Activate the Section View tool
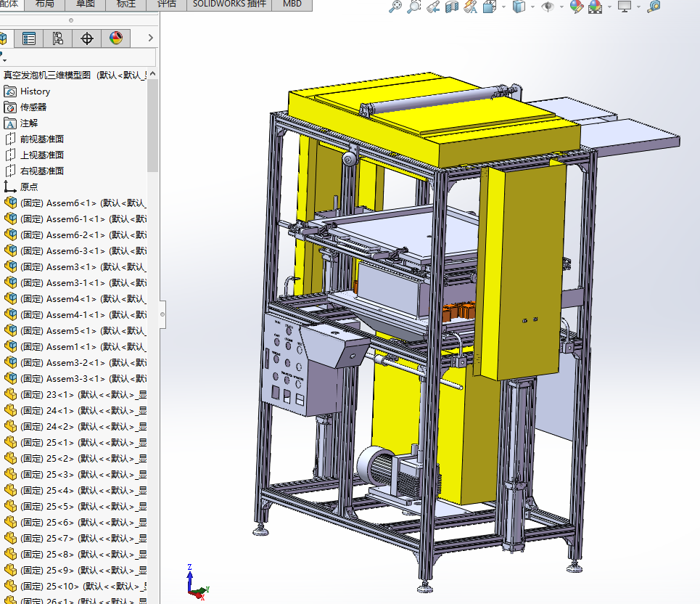The width and height of the screenshot is (700, 604). [x=452, y=7]
